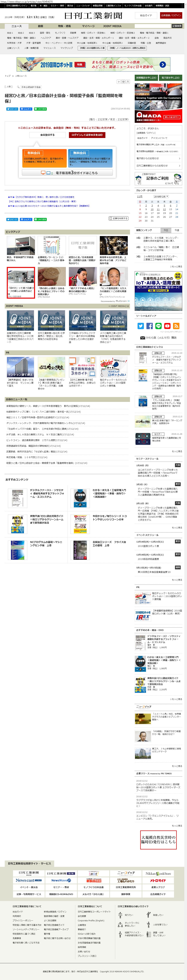Select the JOINT MEDIA main navigation tab

coord(112,26)
